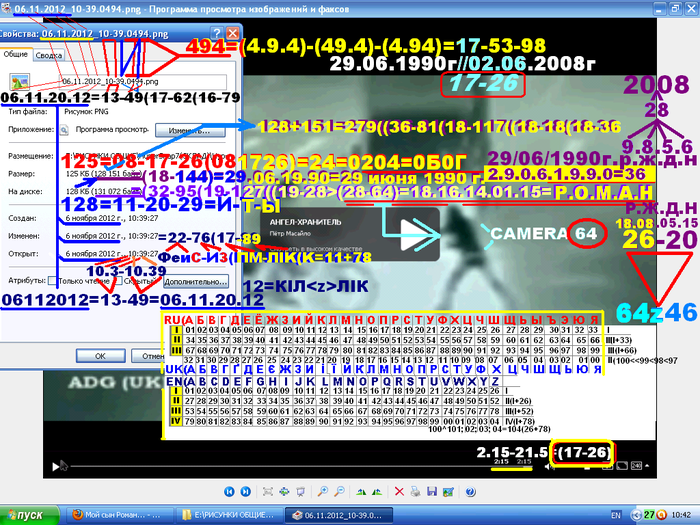Open image for editing icon in toolbar
700x525 pixels.
448,492
